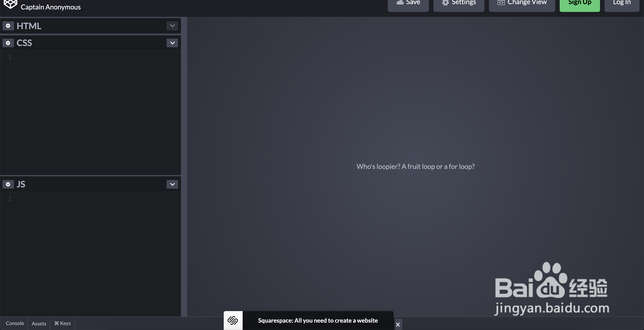Close the Squarespace ad banner
Viewport: 644px width, 330px height.
[x=398, y=324]
